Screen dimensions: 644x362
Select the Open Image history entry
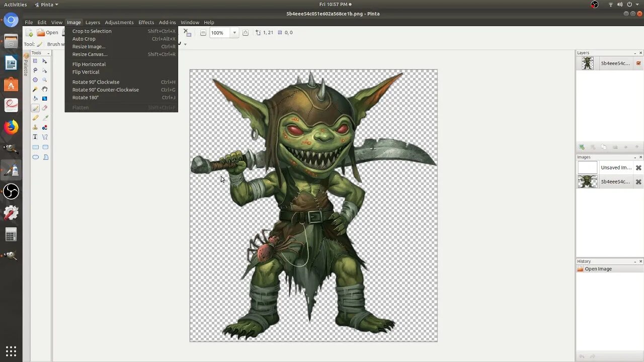(x=609, y=269)
